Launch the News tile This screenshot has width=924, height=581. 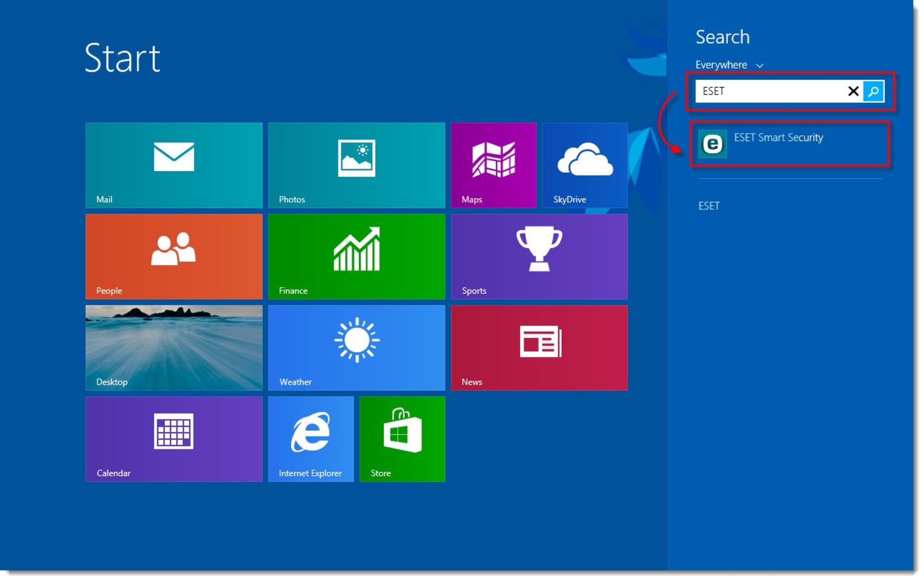click(539, 348)
